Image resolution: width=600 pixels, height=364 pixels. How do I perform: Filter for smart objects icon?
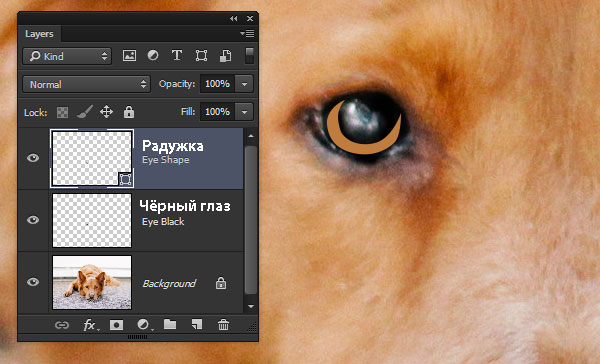click(225, 56)
